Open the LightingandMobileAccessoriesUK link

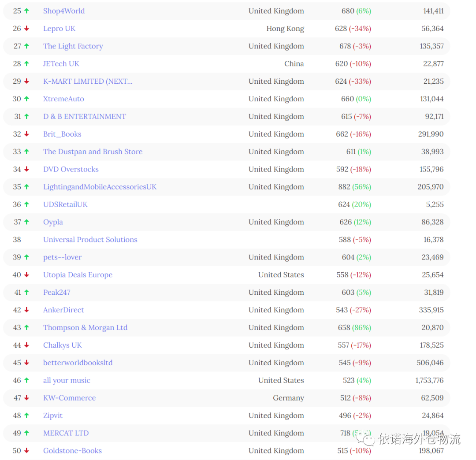point(100,187)
